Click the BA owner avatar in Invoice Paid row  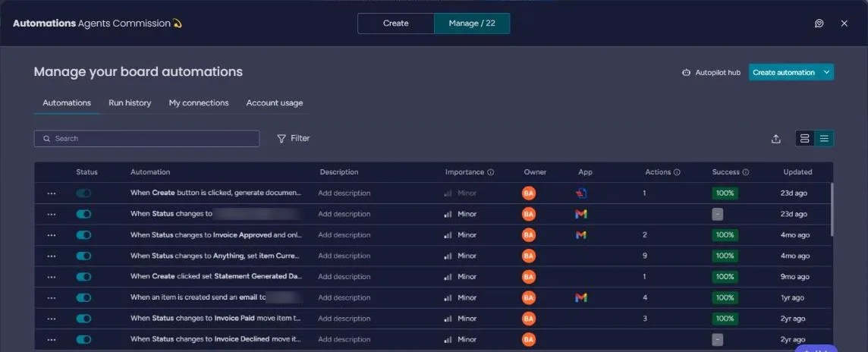(x=529, y=319)
